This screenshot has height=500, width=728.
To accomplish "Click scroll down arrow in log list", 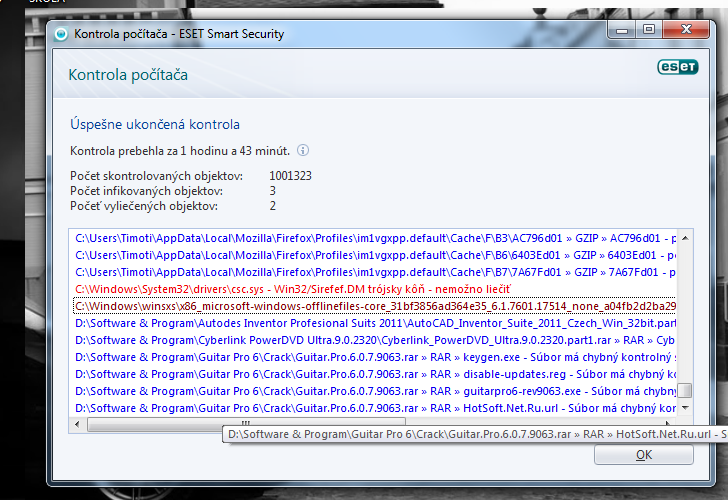I will (685, 408).
